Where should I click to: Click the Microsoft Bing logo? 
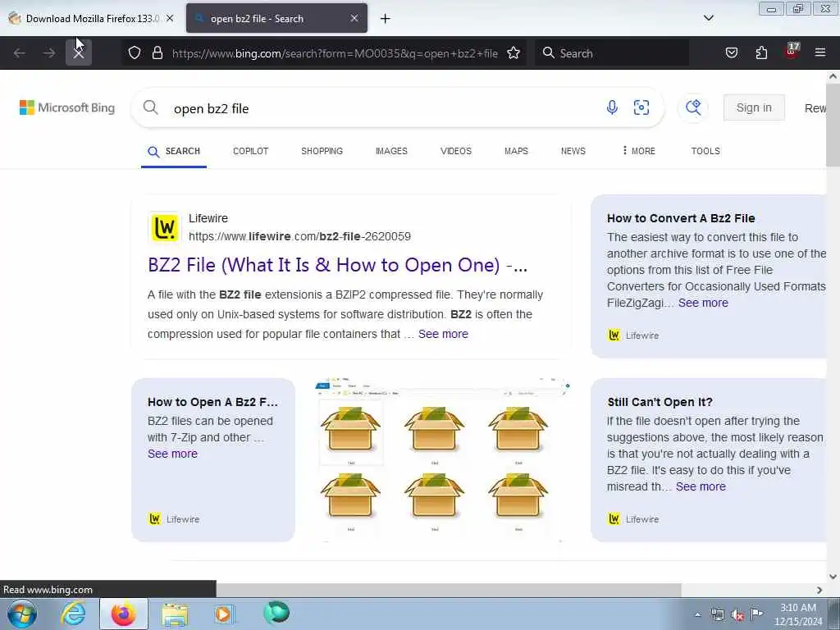point(67,107)
